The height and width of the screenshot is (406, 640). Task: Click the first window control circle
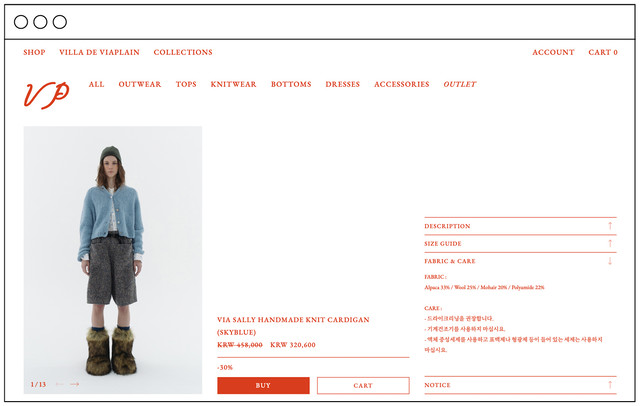click(x=21, y=22)
